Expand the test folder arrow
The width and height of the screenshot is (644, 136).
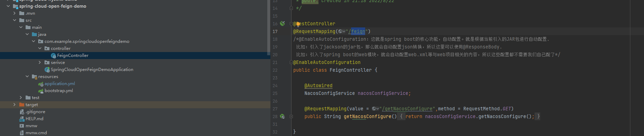(x=21, y=97)
